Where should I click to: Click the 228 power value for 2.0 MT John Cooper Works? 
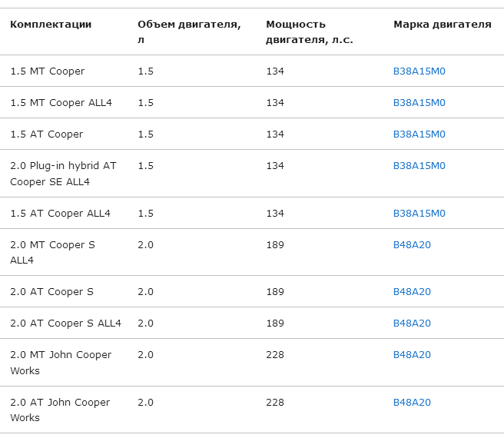coord(275,355)
